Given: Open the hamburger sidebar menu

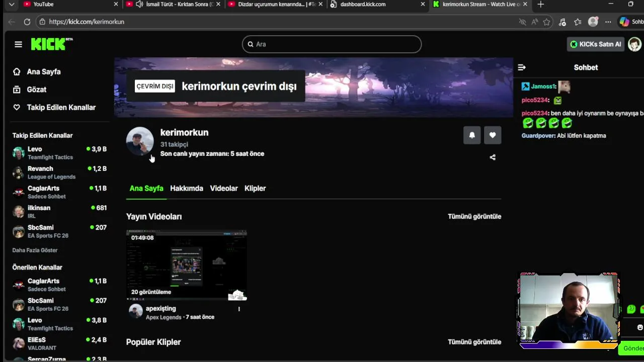Looking at the screenshot, I should tap(18, 44).
